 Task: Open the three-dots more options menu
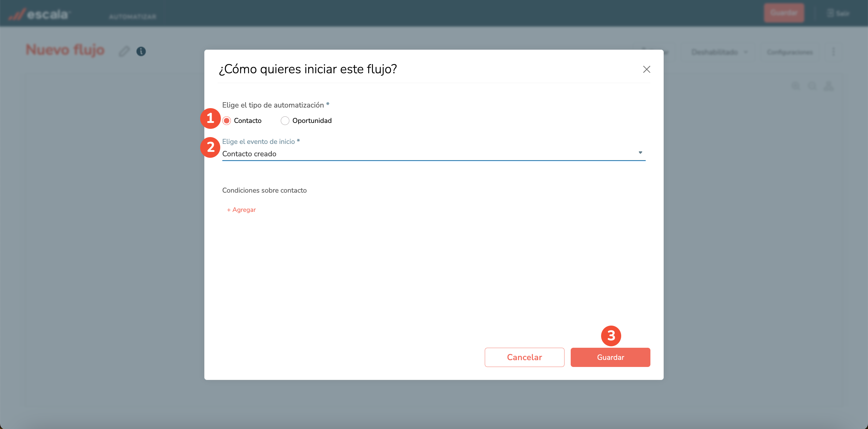[x=833, y=52]
